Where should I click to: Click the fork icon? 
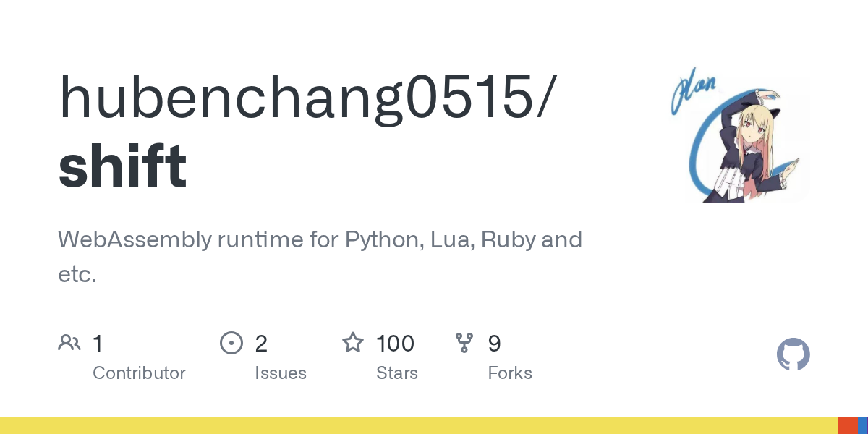pyautogui.click(x=464, y=343)
